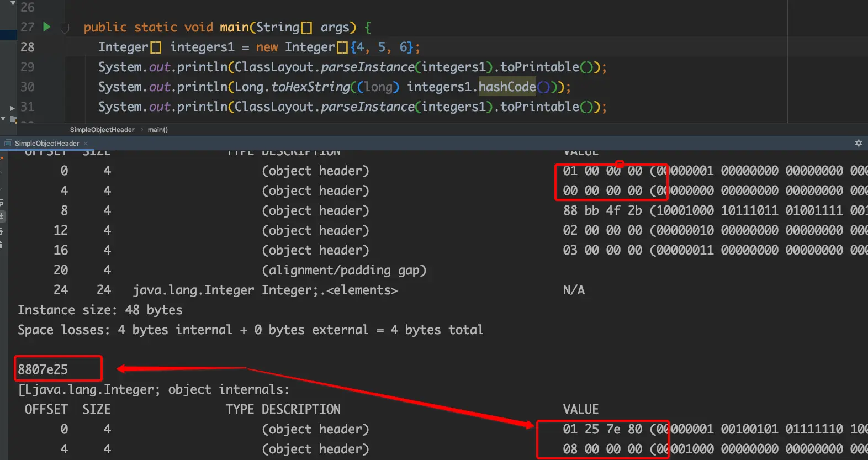Click the lower SIZE column header

[x=97, y=409]
